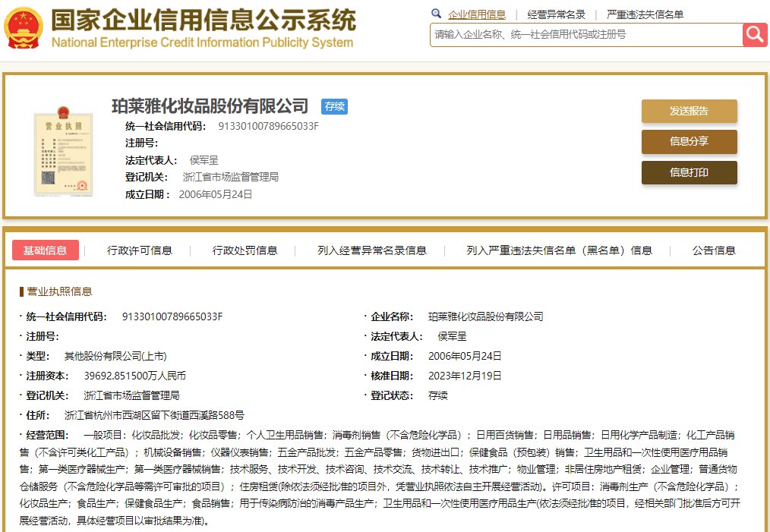This screenshot has height=532, width=770.
Task: Click header legal representative 侯军呈
Action: pos(204,160)
